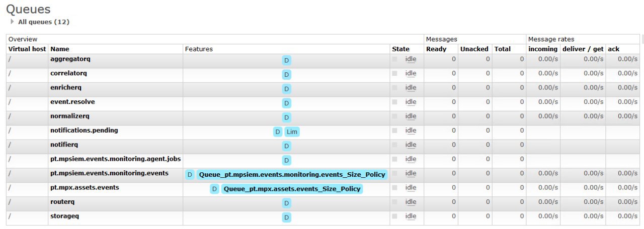
Task: Click the D durable badge for normalizerq
Action: (x=286, y=118)
